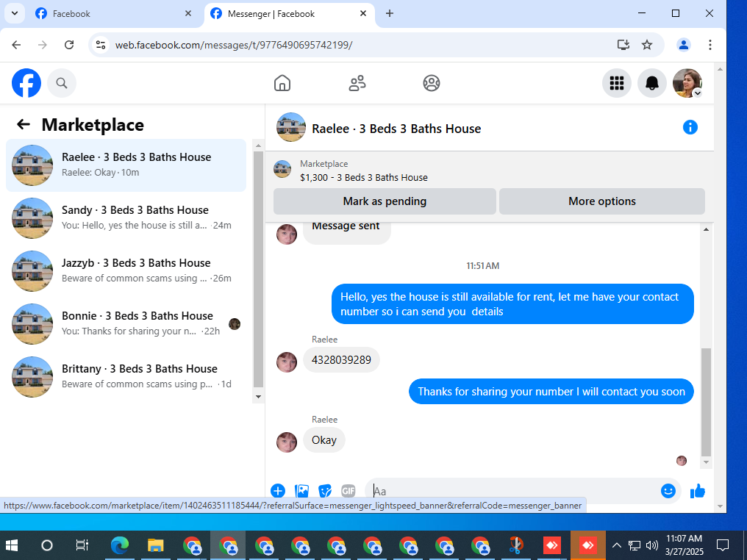Click the 'Hello, yes the house' message bubble
Viewport: 747px width, 560px height.
pyautogui.click(x=512, y=304)
